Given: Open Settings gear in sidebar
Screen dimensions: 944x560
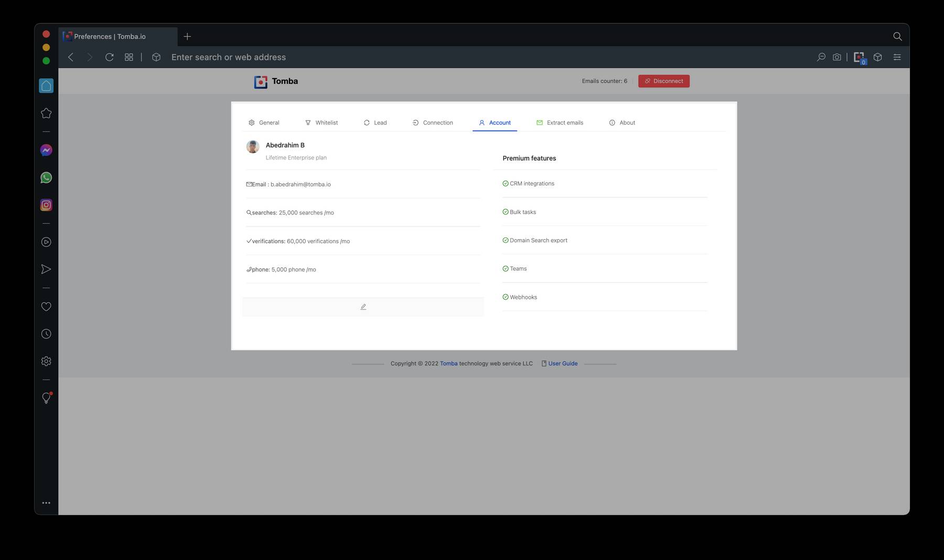Looking at the screenshot, I should pos(46,361).
